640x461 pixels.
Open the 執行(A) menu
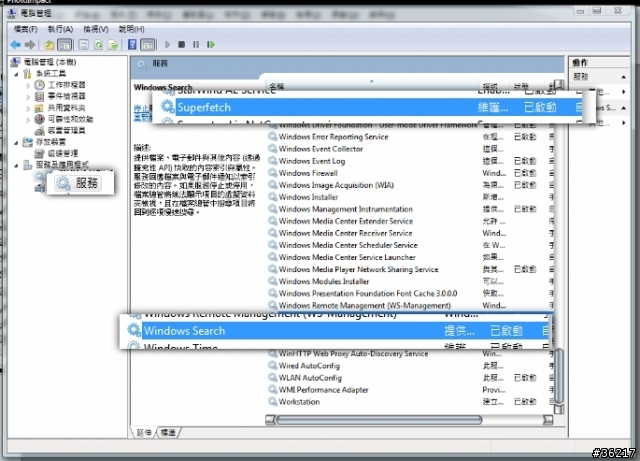(60, 29)
